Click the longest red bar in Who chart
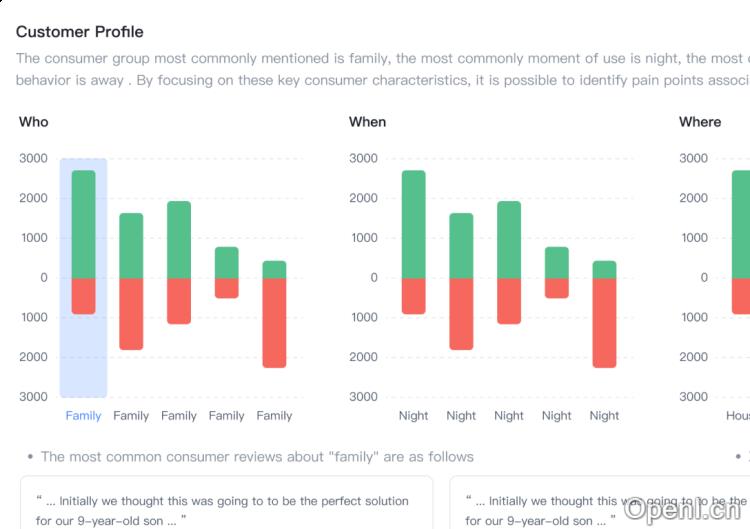The height and width of the screenshot is (529, 750). click(274, 322)
